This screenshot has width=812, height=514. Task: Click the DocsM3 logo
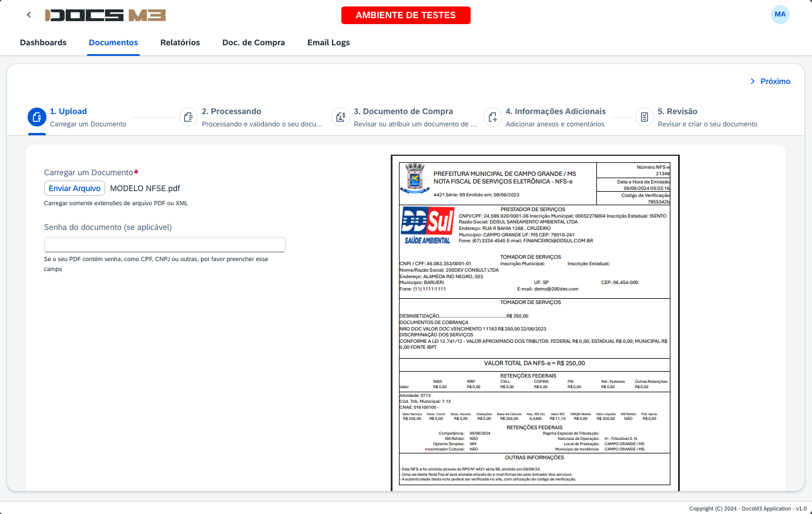tap(106, 15)
